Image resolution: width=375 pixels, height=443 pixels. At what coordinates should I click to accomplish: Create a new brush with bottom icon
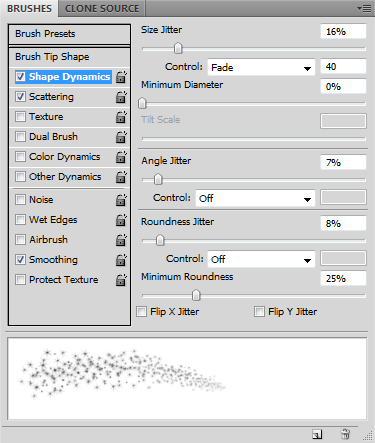click(x=317, y=434)
